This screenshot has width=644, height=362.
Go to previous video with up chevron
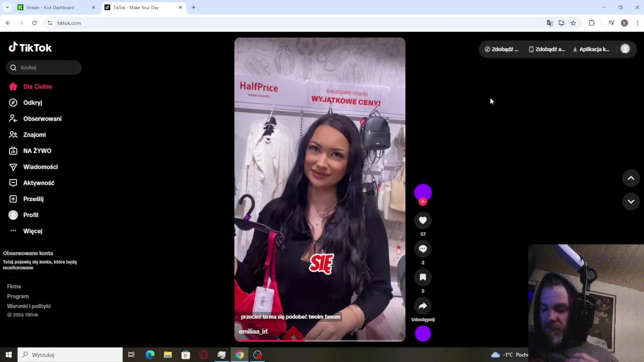pyautogui.click(x=631, y=178)
